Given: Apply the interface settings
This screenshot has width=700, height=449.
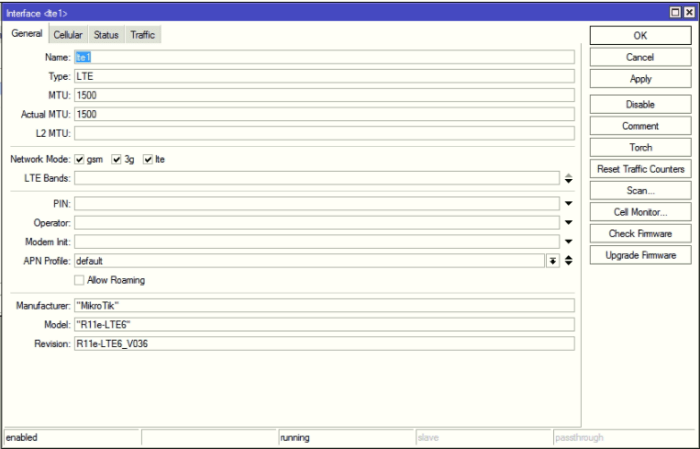Looking at the screenshot, I should click(640, 79).
